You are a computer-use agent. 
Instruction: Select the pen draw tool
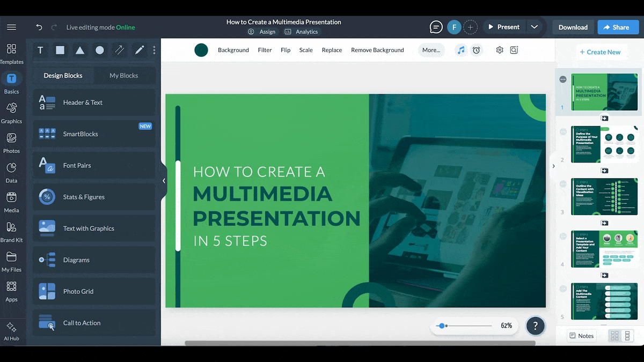[x=140, y=50]
